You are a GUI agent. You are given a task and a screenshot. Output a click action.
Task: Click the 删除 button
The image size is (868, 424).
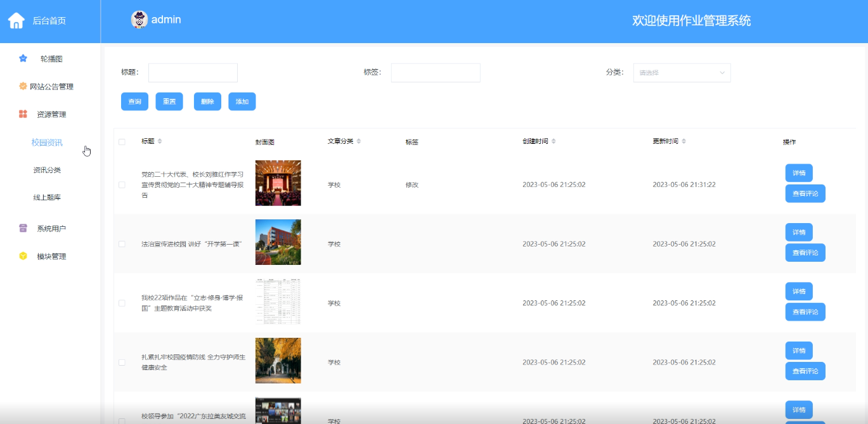(207, 101)
